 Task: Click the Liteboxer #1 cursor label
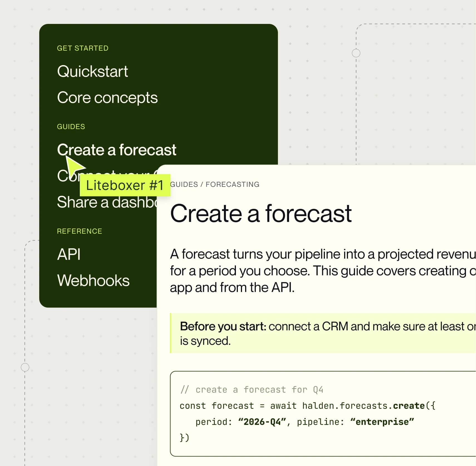pos(125,185)
